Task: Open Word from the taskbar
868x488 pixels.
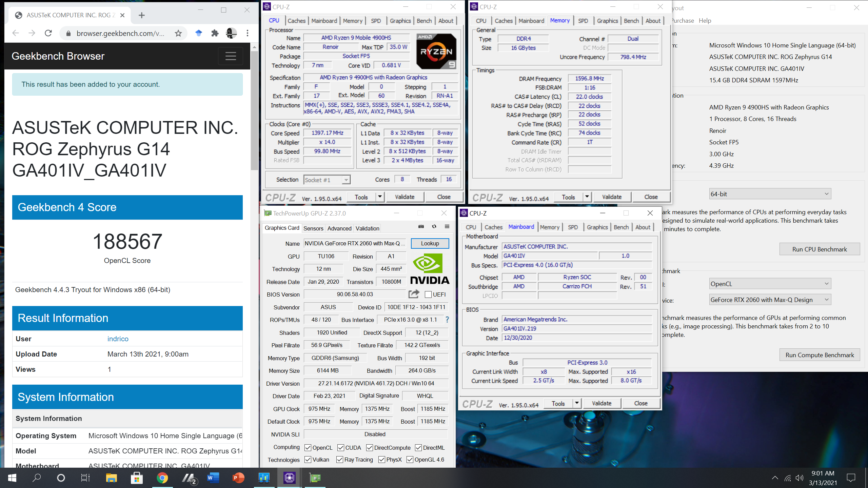Action: (x=213, y=478)
